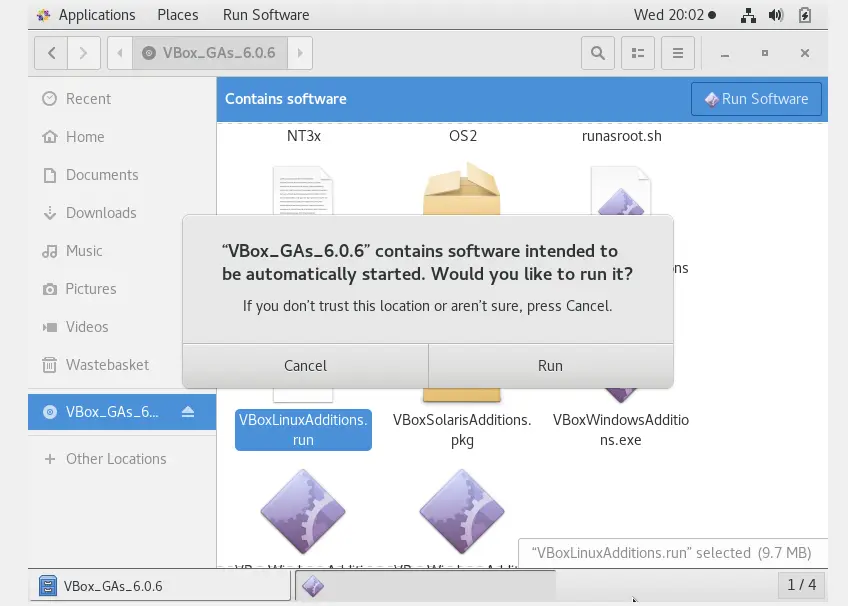The image size is (848, 606).
Task: Select the document icon above the dialog
Action: point(303,190)
